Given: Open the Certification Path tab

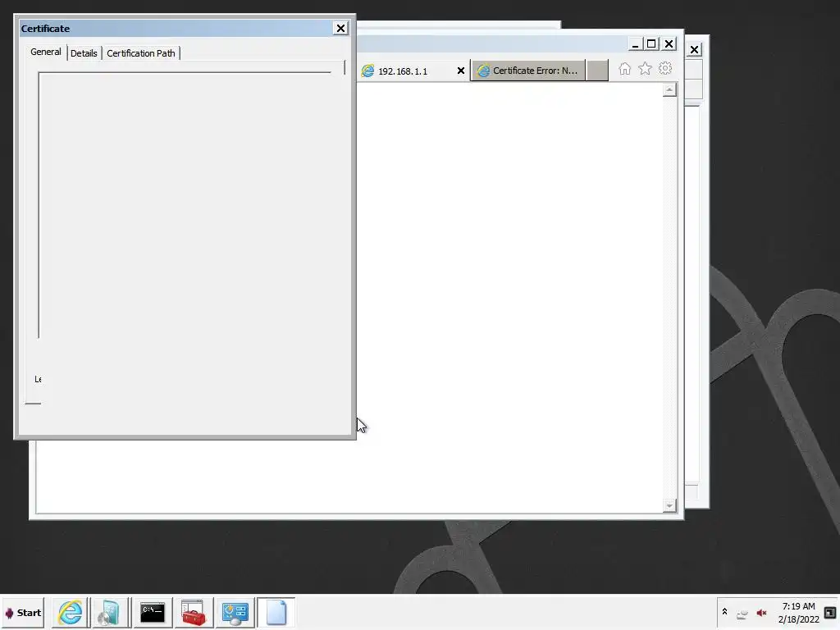Looking at the screenshot, I should point(141,53).
